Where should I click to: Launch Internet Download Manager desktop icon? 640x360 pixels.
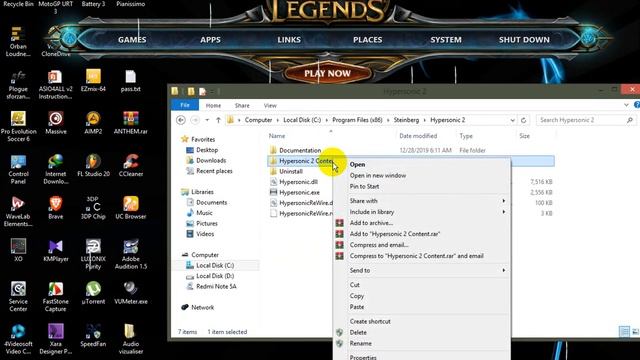(x=56, y=169)
